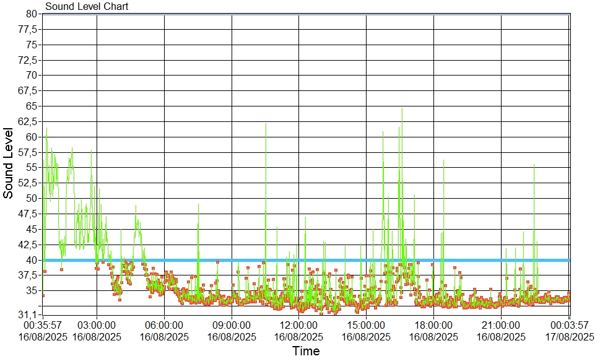Viewport: 613px width, 364px height.
Task: Select the 21:00:00 time axis label
Action: tap(501, 324)
